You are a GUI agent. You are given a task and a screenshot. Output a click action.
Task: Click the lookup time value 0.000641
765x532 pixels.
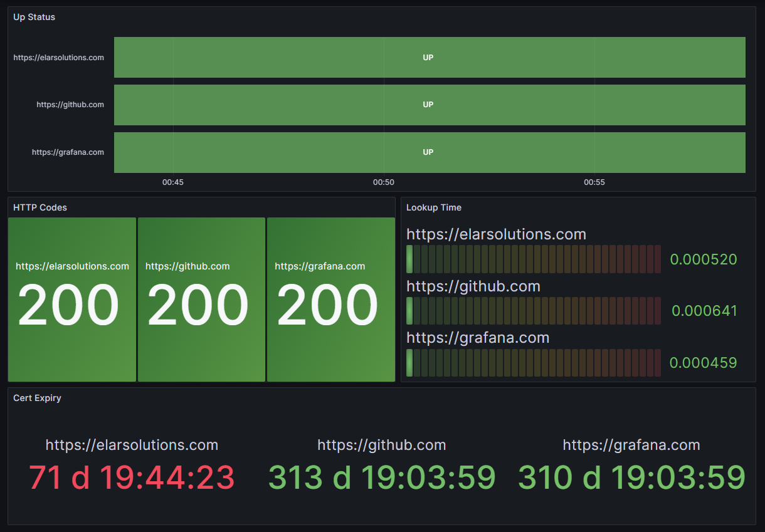704,311
